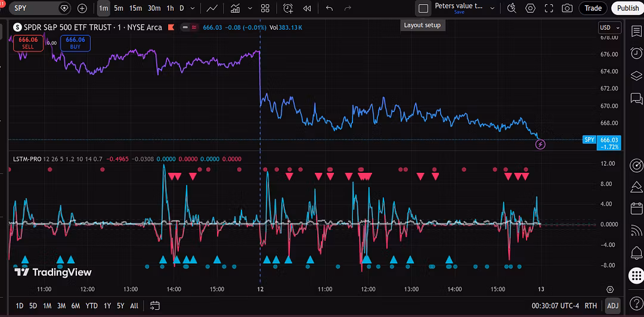The image size is (644, 317).
Task: Expand the layout name dropdown chevron
Action: pos(493,8)
